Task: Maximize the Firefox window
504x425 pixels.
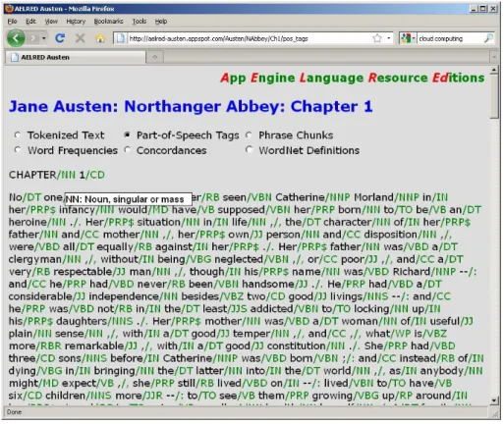Action: [x=483, y=9]
